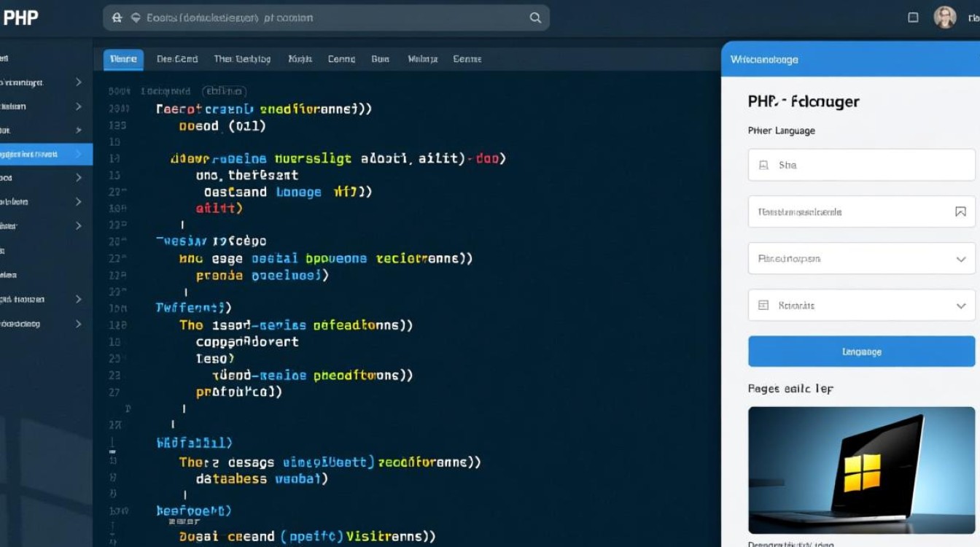
Task: Click the small icon inside the Sha field
Action: click(763, 166)
